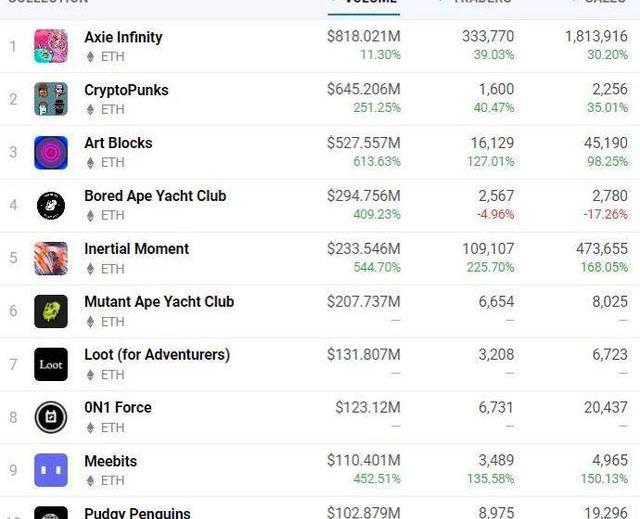
Task: Open the Axie Infinity collection name link
Action: (x=123, y=37)
